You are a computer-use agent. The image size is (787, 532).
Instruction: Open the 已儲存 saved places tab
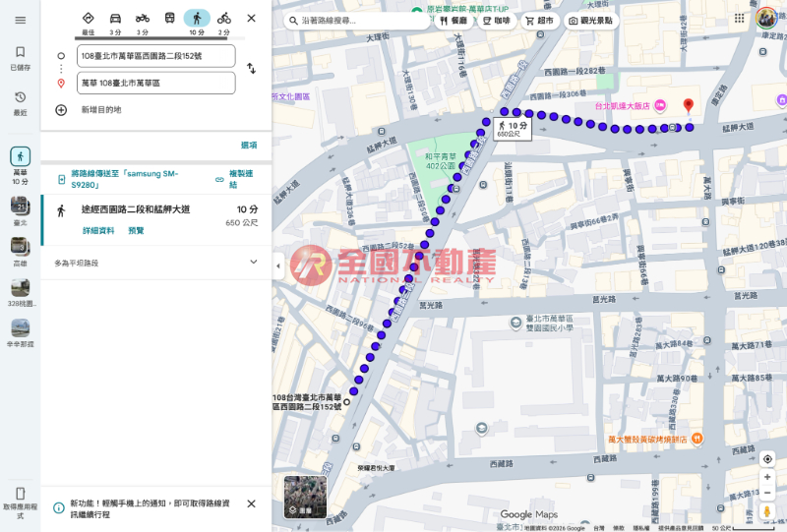pos(20,58)
